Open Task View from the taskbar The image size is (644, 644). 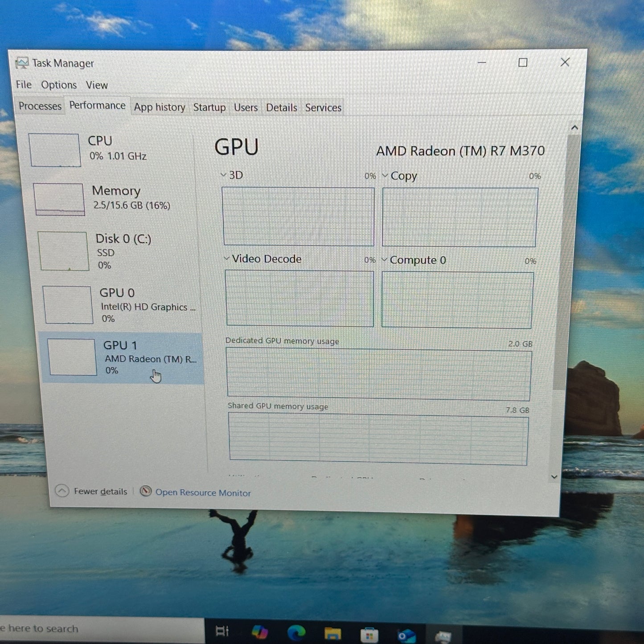click(x=222, y=631)
